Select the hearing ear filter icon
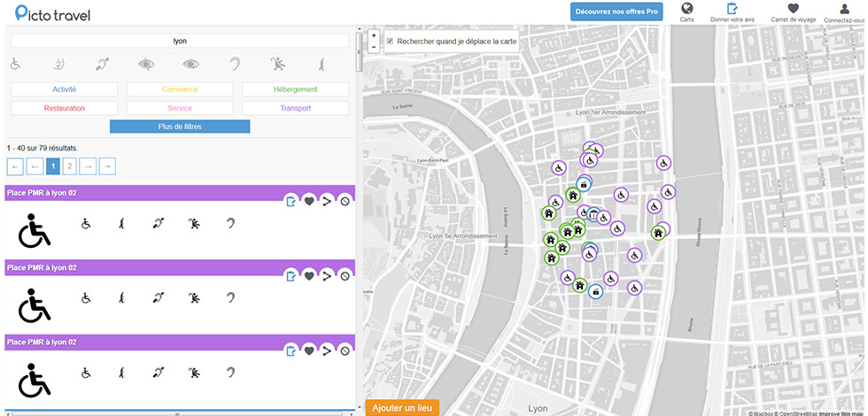The image size is (868, 416). tap(234, 64)
